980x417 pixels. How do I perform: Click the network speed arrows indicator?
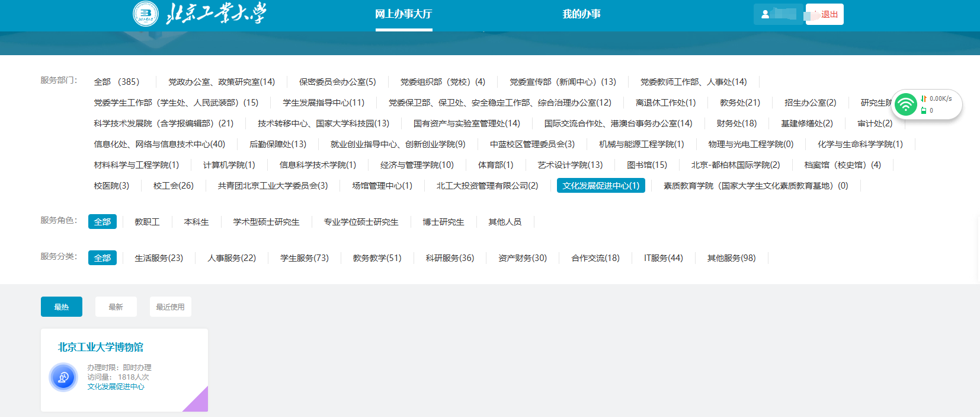923,98
